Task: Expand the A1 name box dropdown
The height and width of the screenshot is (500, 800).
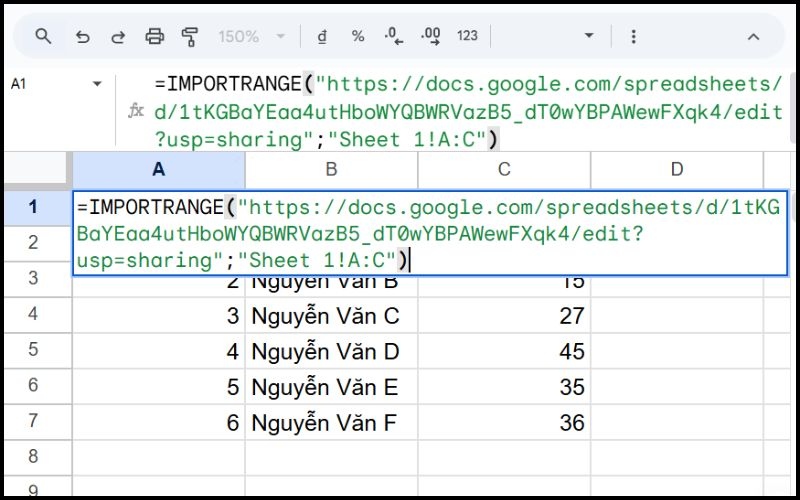Action: click(x=97, y=84)
